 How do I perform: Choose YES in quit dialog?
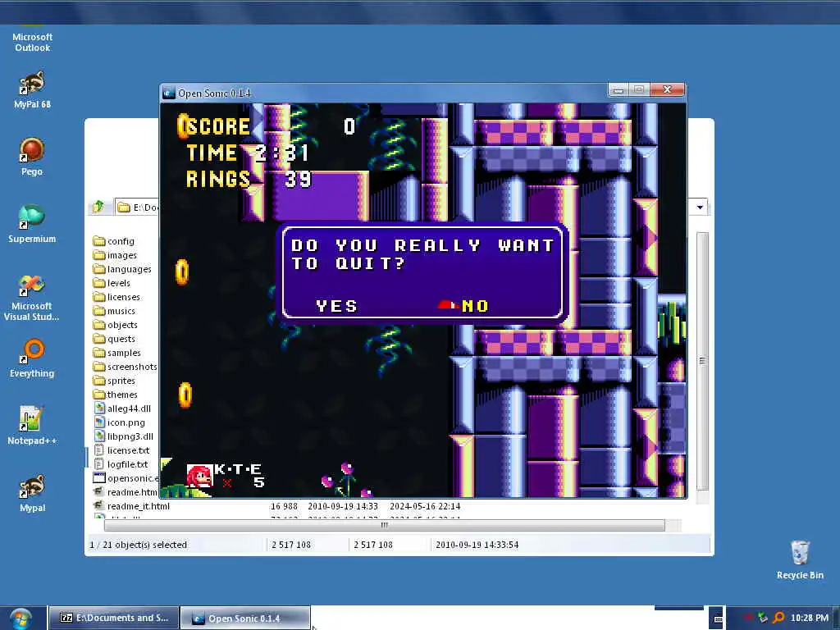336,306
